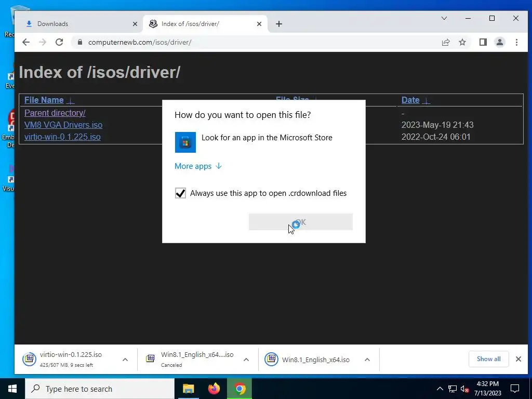Close the Index of /isos/driver/ tab
The image size is (532, 399).
(259, 24)
